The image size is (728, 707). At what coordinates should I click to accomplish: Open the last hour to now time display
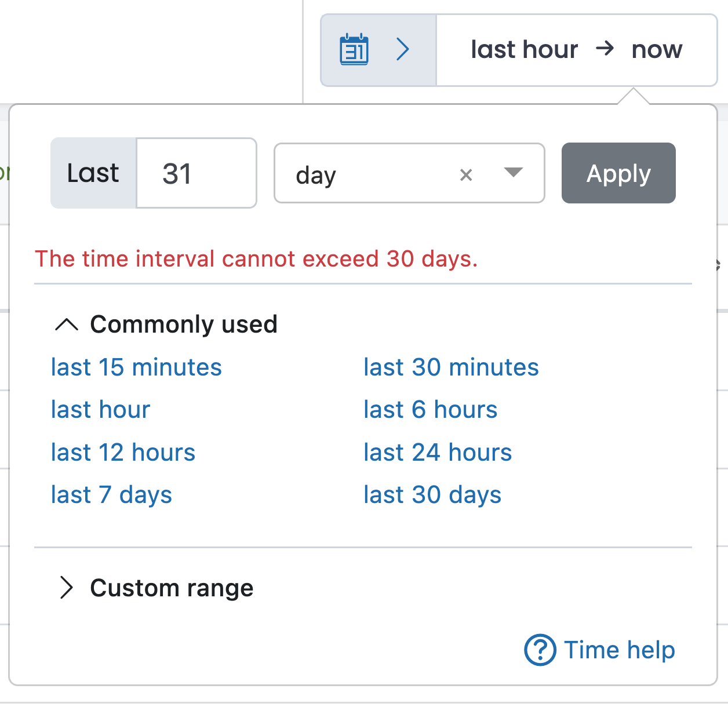tap(577, 50)
